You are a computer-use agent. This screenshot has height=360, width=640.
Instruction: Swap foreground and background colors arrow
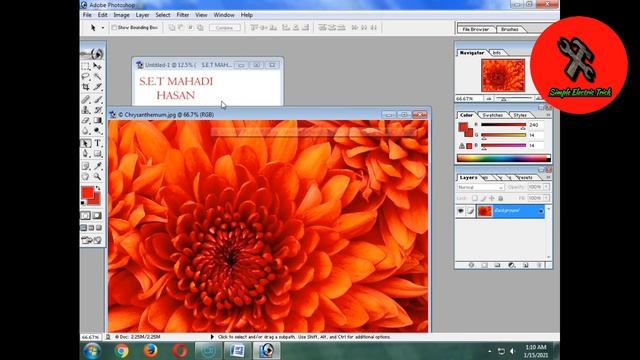[x=98, y=188]
